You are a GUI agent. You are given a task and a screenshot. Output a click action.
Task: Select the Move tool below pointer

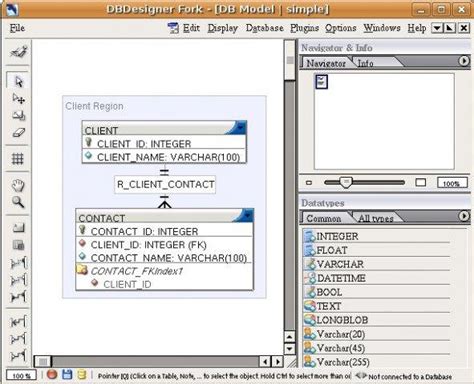click(18, 99)
